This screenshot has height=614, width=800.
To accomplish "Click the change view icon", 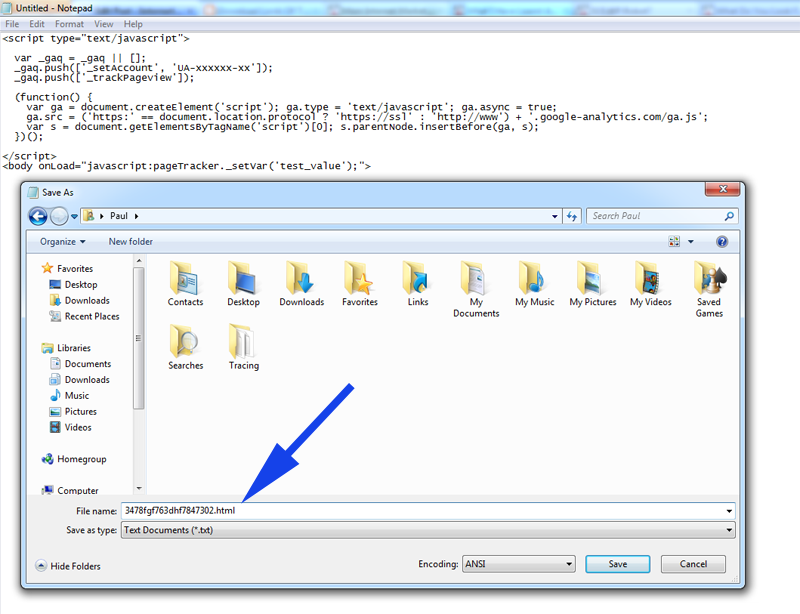I will [674, 241].
